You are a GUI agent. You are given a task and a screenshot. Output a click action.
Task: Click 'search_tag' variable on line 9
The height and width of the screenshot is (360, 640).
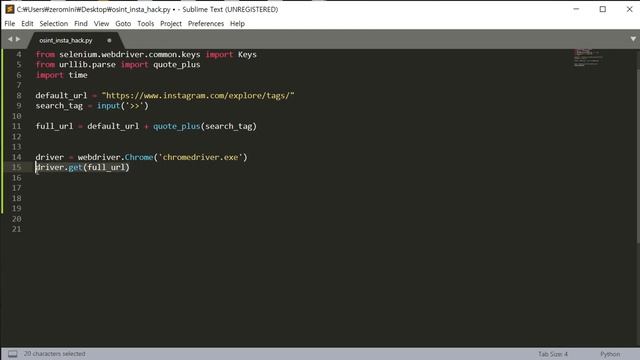[x=59, y=106]
